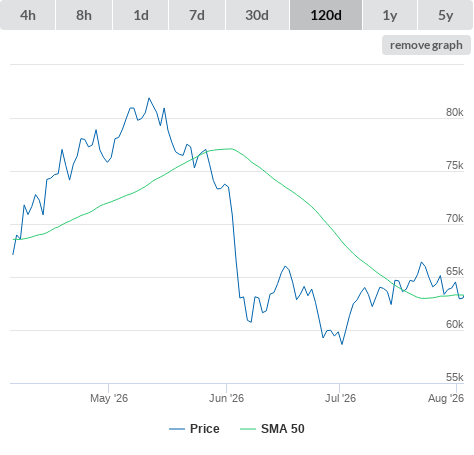Select the 4h time range tab
The height and width of the screenshot is (455, 474).
(28, 15)
